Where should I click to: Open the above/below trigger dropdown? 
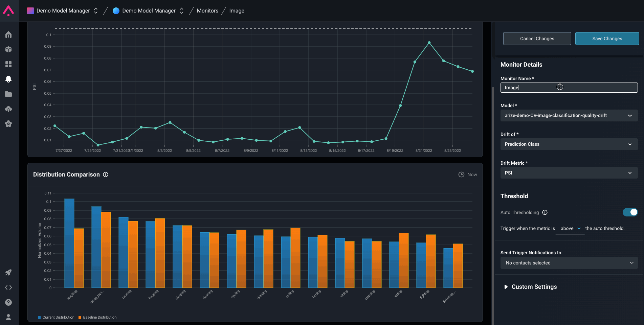[x=571, y=229]
